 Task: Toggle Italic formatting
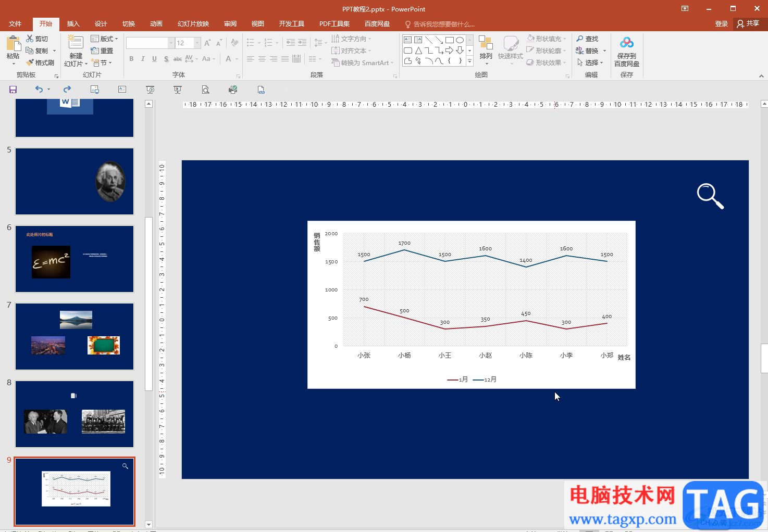tap(143, 59)
